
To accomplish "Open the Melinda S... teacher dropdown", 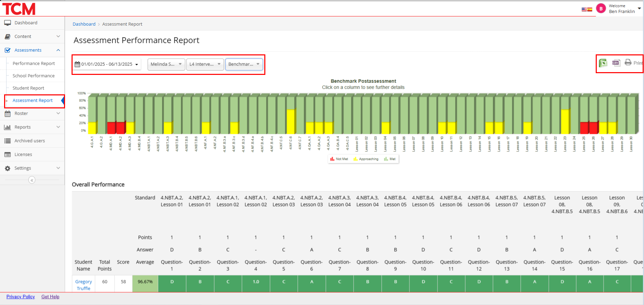I will click(166, 64).
